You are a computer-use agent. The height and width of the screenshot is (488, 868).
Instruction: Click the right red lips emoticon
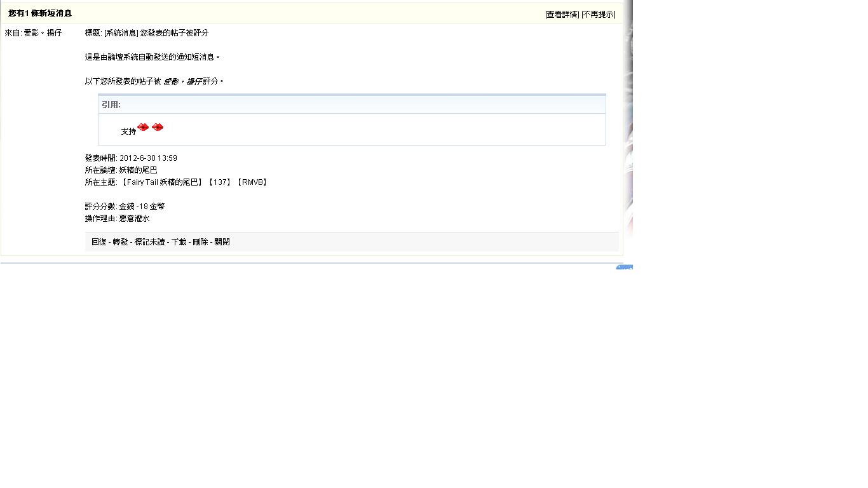pyautogui.click(x=158, y=127)
